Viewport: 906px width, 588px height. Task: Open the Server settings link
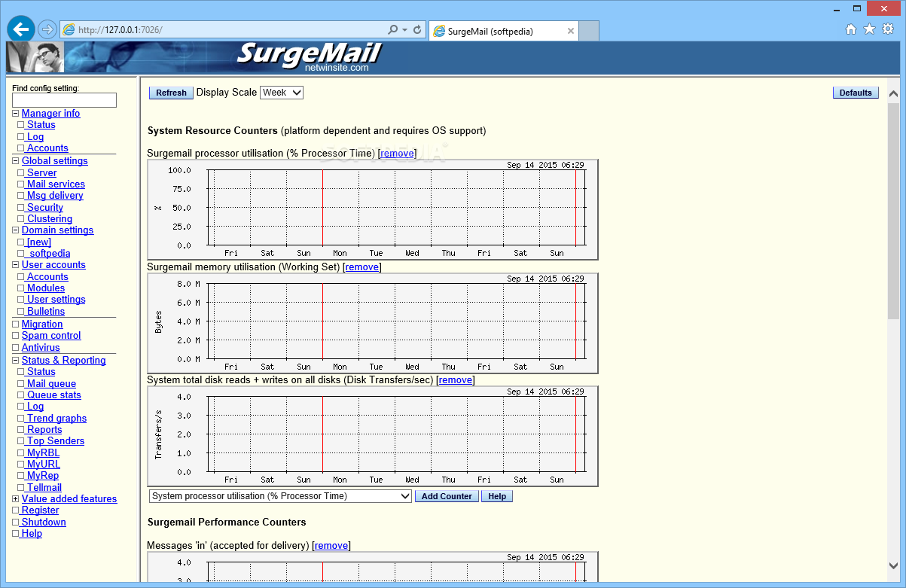(x=42, y=173)
